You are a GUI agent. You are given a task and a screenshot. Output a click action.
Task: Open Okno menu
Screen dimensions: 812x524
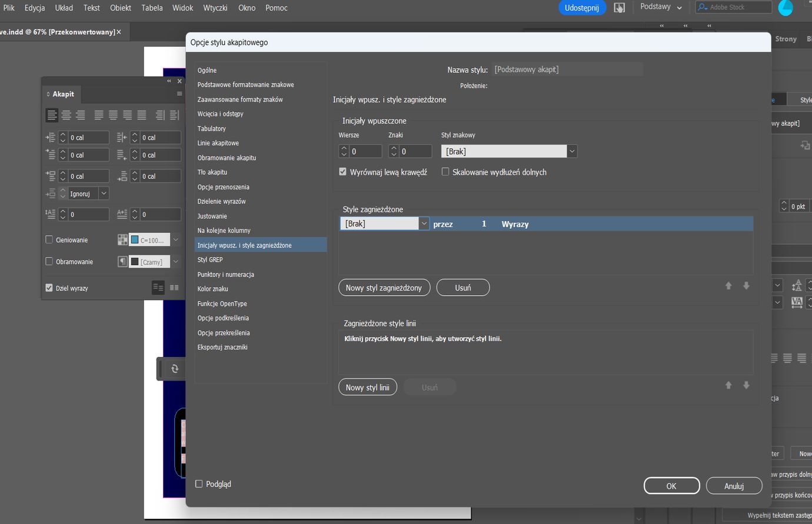point(247,8)
